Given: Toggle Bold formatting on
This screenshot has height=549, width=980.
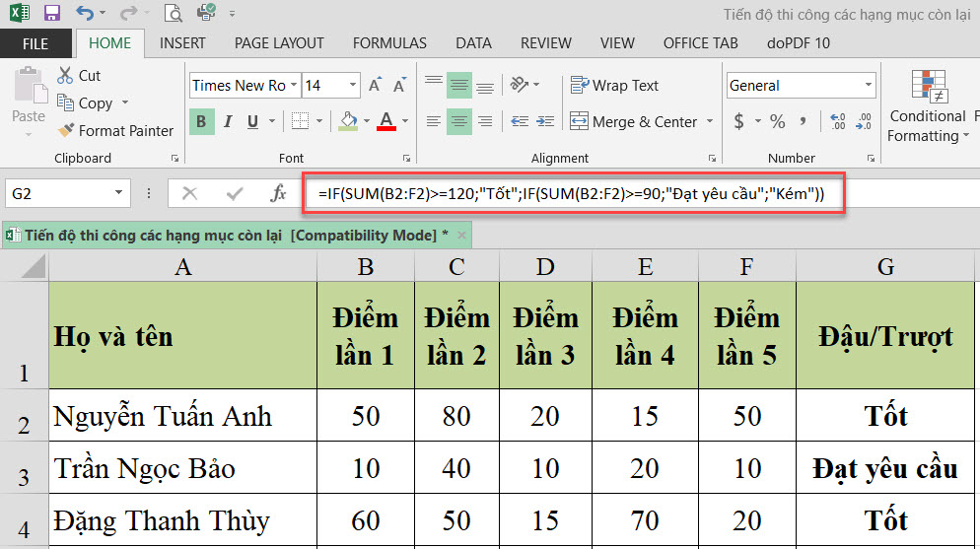Looking at the screenshot, I should pos(201,122).
